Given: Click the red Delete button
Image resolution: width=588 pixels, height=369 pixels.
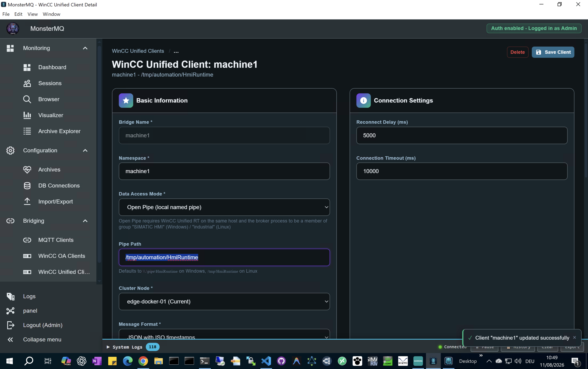Looking at the screenshot, I should pos(517,52).
